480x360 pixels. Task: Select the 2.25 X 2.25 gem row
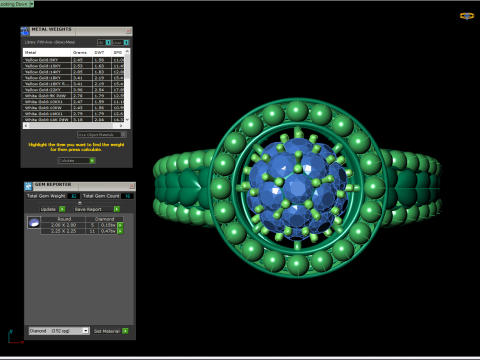[x=79, y=231]
